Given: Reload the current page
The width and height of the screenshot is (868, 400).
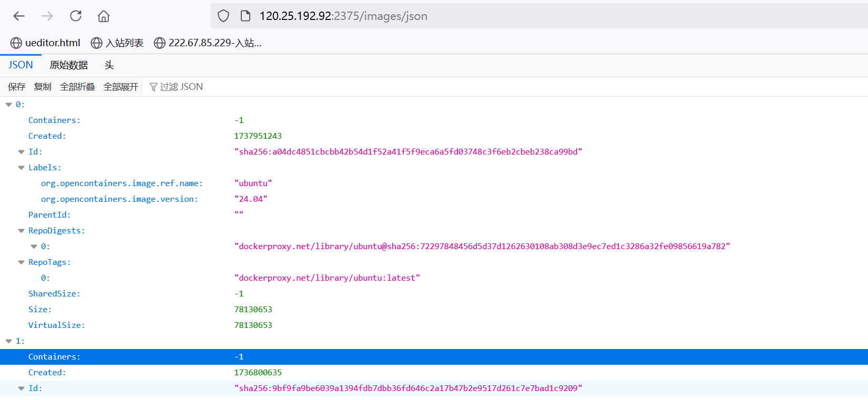Looking at the screenshot, I should click(76, 16).
